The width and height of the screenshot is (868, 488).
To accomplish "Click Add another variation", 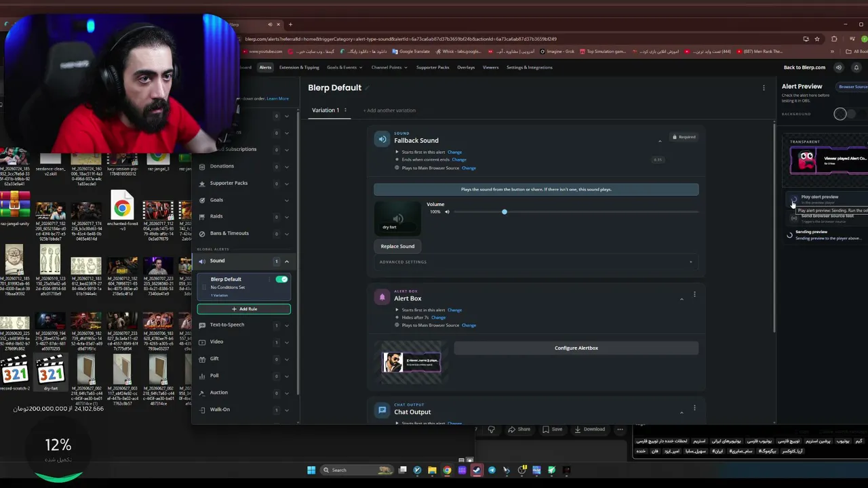I will tap(389, 110).
